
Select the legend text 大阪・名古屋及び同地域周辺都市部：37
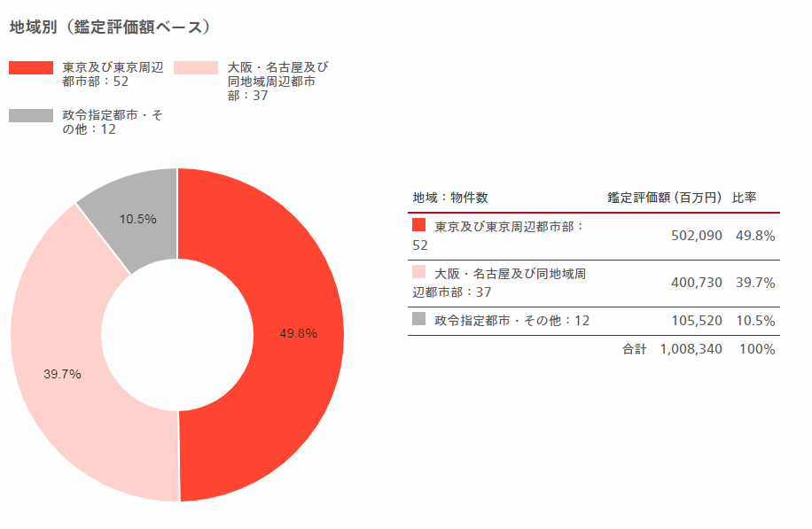click(278, 82)
